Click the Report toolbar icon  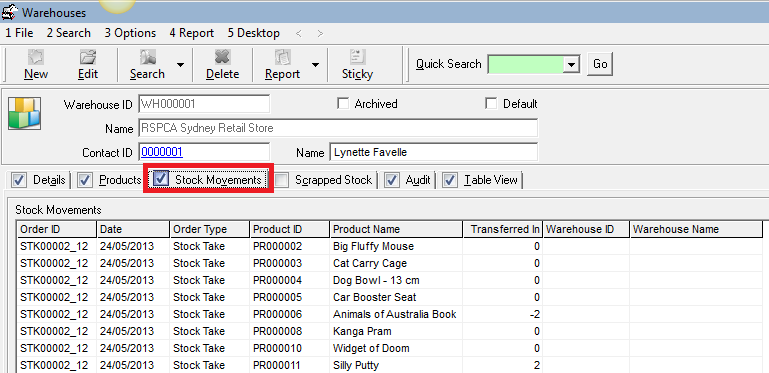coord(282,57)
